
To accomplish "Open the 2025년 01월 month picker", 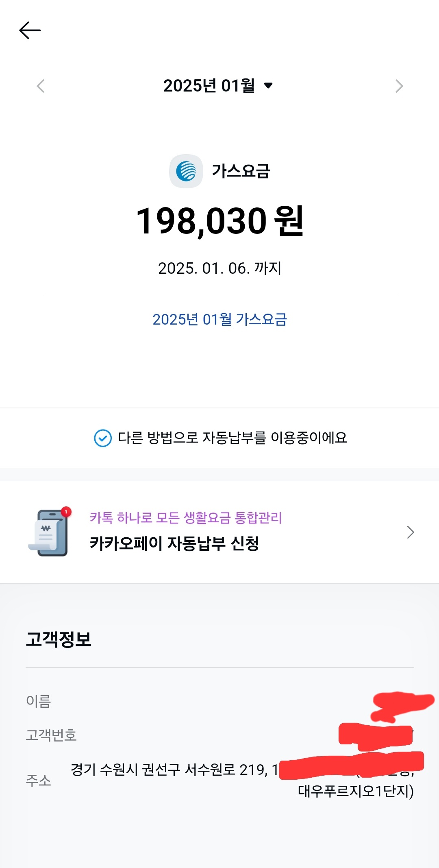I will tap(209, 86).
